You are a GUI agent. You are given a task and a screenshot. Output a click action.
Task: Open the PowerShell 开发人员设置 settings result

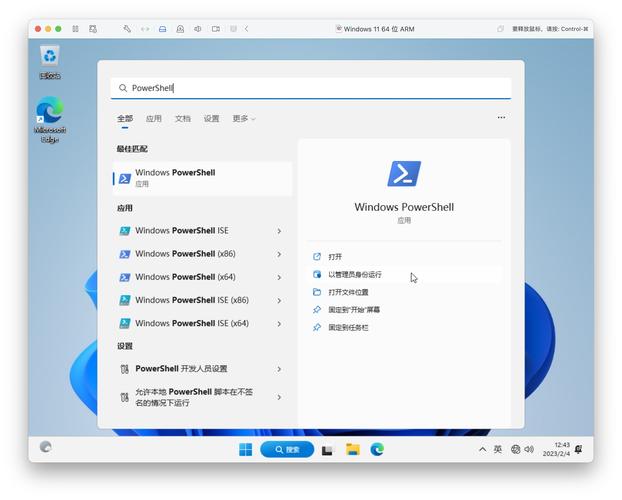(x=193, y=369)
